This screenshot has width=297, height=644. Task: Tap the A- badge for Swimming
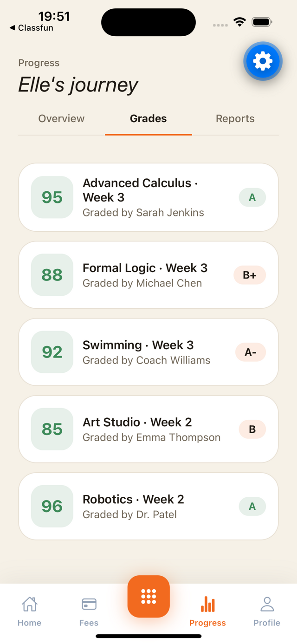(x=250, y=352)
